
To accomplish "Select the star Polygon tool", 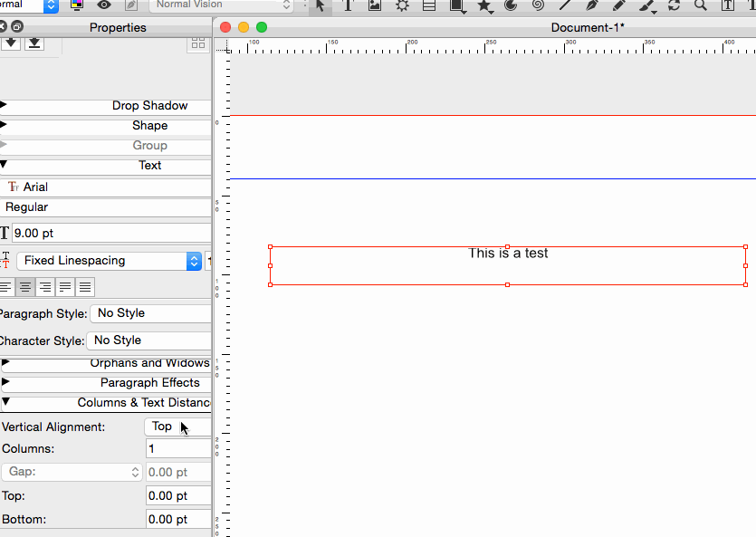I will (x=484, y=5).
